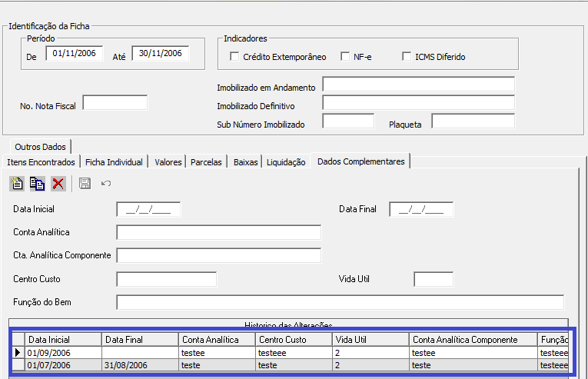
Task: Select the Parcelas tab
Action: pyautogui.click(x=206, y=162)
